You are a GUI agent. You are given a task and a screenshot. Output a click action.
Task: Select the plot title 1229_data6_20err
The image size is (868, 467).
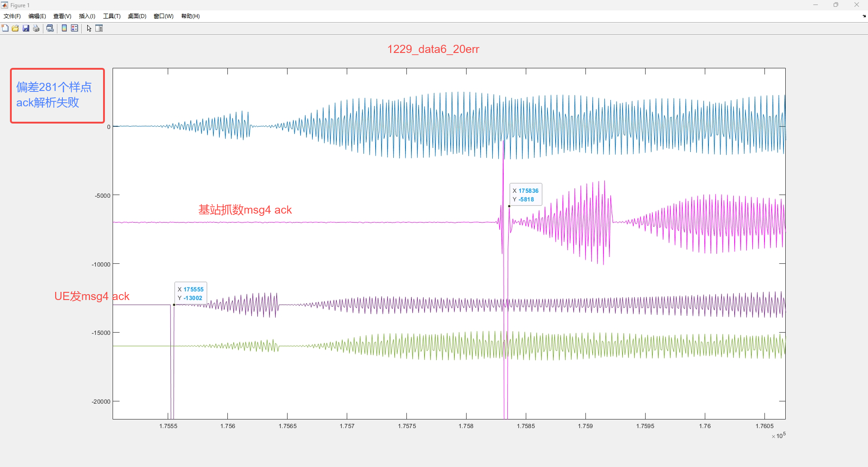433,49
